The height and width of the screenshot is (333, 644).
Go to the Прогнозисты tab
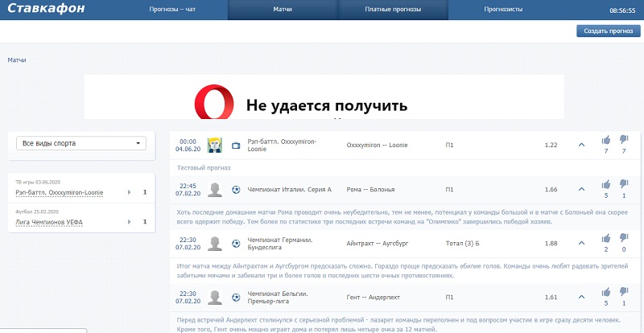tap(503, 10)
